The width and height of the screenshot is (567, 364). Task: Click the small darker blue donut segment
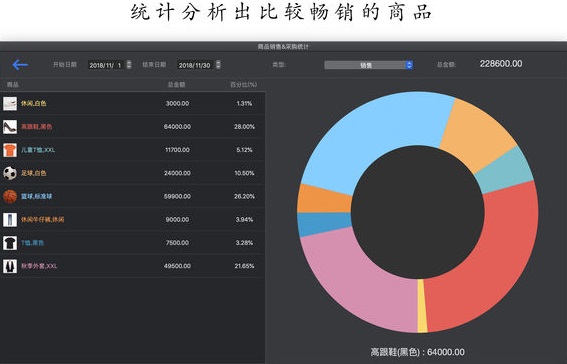point(323,222)
